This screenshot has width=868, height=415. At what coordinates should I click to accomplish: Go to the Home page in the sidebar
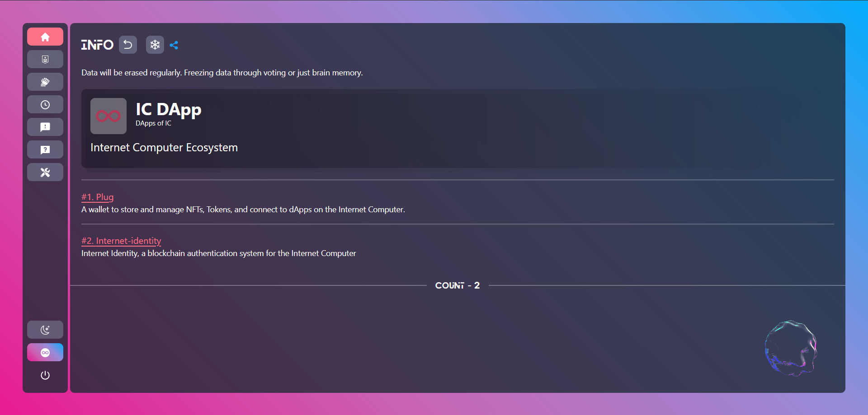point(45,37)
